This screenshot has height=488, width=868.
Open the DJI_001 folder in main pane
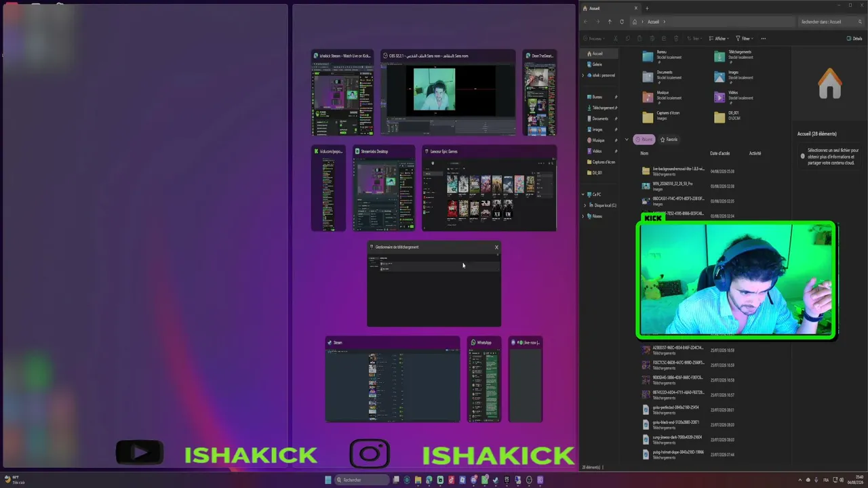(719, 117)
